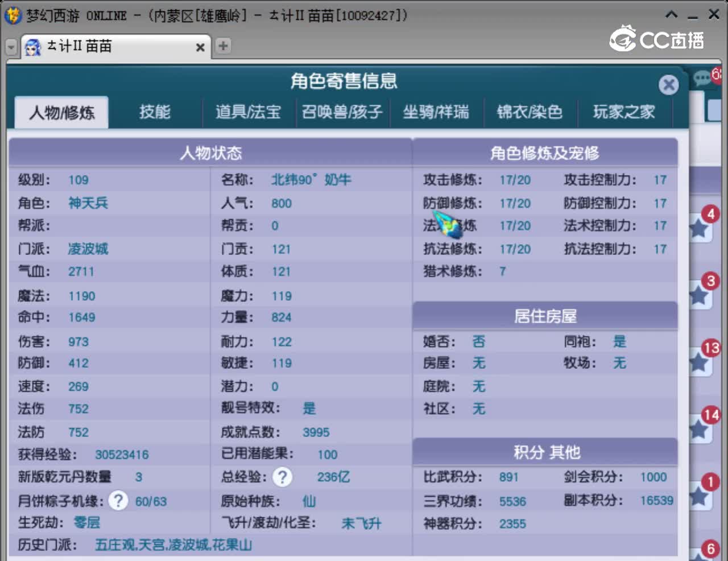The image size is (728, 561).
Task: Open the 道具/法宝 tab
Action: [248, 112]
